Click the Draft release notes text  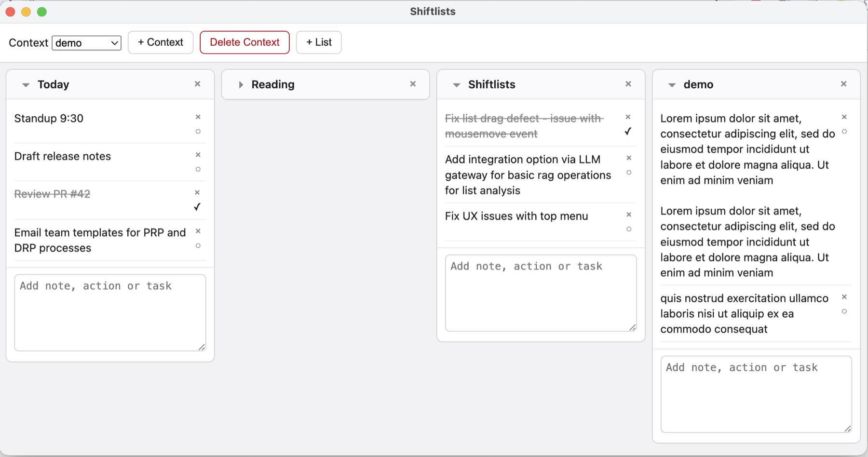[x=63, y=156]
